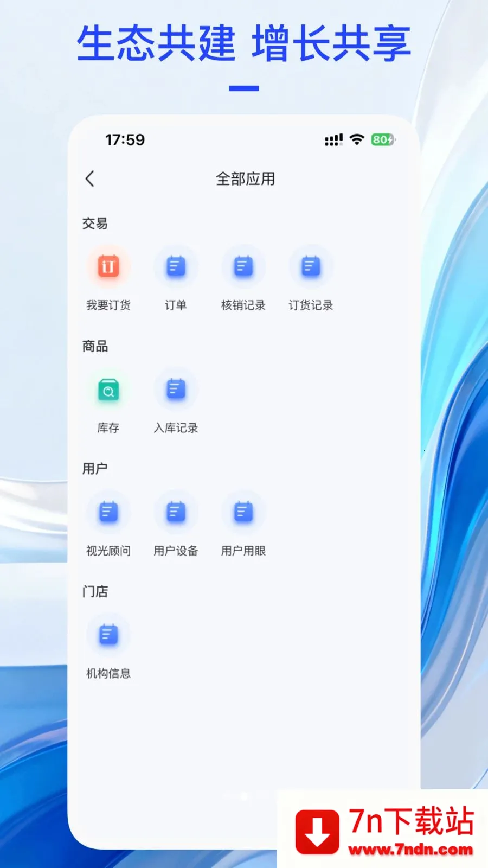The image size is (488, 868).
Task: Select the 库存 label
Action: coord(108,428)
